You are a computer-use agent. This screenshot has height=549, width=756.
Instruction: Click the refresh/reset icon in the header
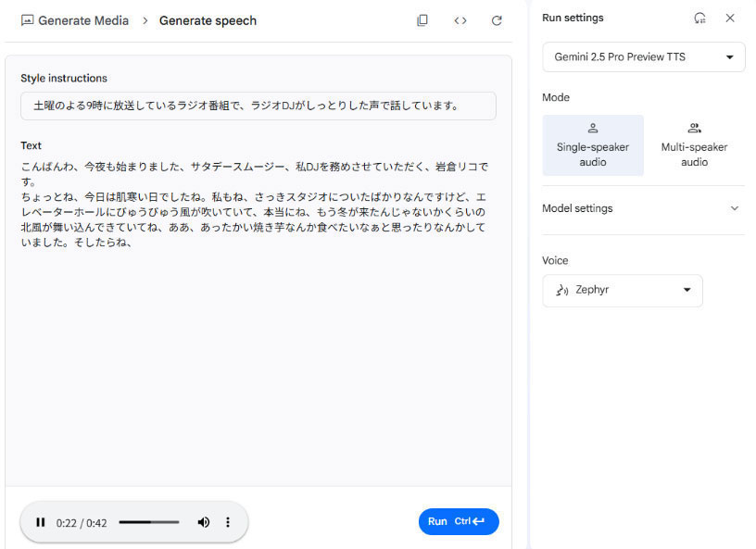(x=497, y=20)
